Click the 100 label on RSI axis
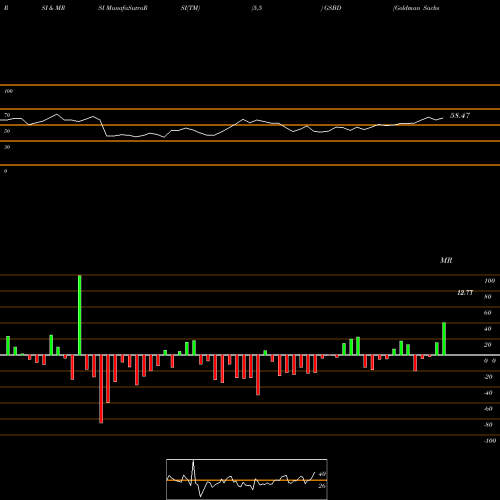500x500 pixels. point(9,91)
